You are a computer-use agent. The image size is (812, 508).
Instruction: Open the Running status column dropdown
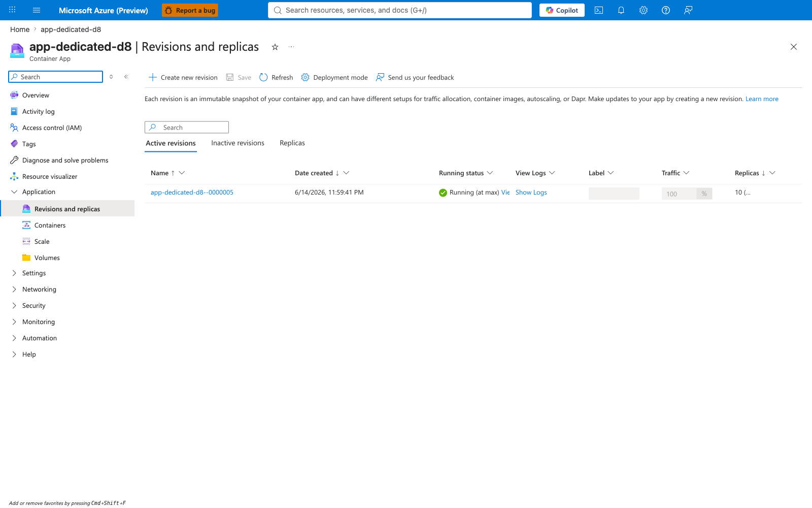click(x=490, y=173)
